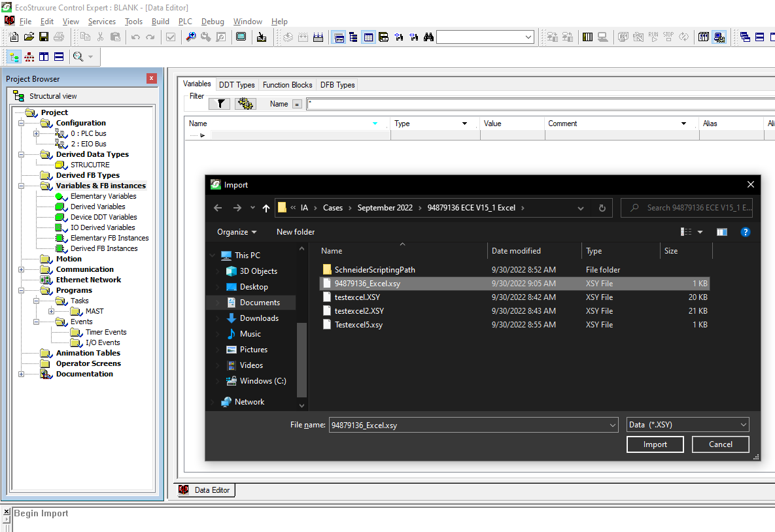The width and height of the screenshot is (775, 532).
Task: Click the full screen monitor icon
Action: click(x=241, y=37)
